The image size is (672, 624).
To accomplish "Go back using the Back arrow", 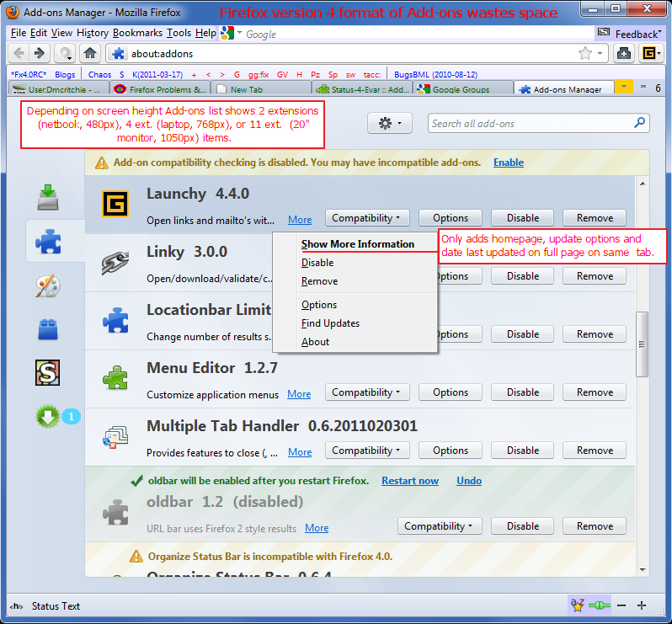I will [x=19, y=54].
